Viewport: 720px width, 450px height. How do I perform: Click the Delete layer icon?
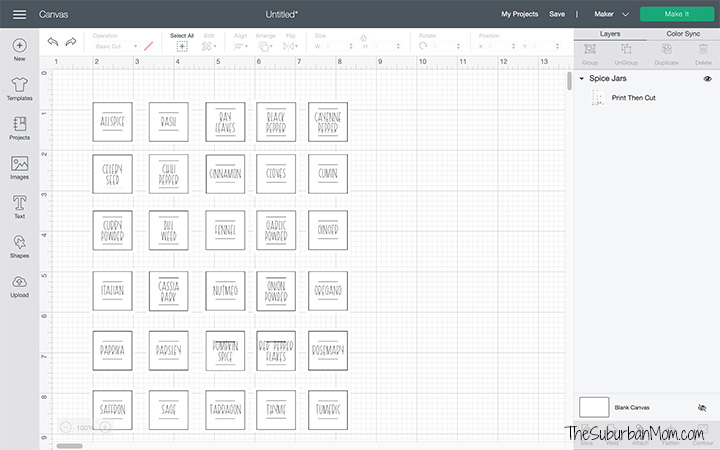(x=703, y=49)
